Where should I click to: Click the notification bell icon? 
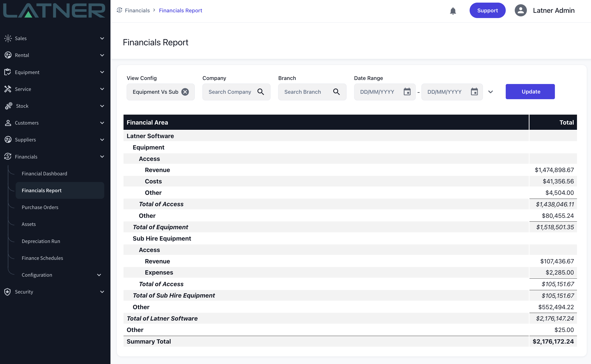(453, 11)
